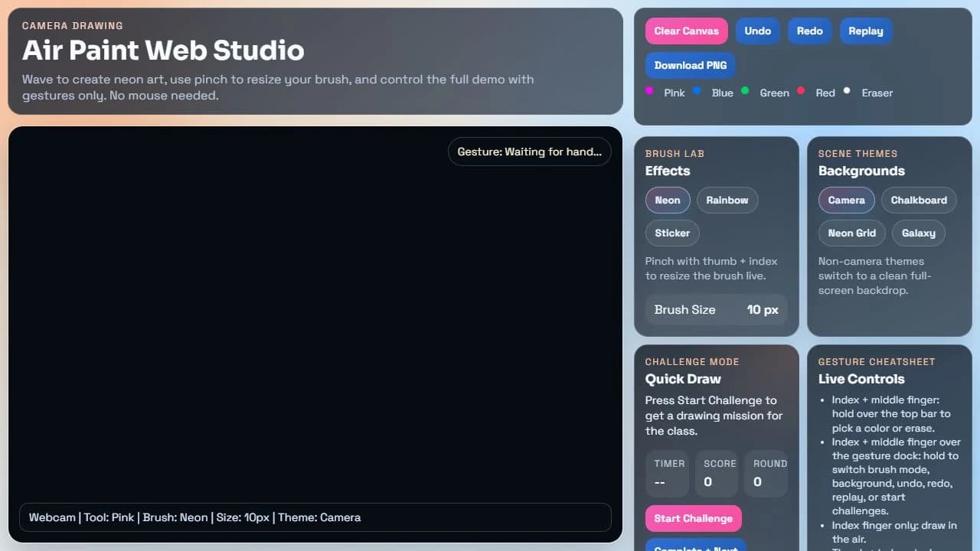980x551 pixels.
Task: Click the "CAMERA DRAWING" label
Action: coord(73,26)
